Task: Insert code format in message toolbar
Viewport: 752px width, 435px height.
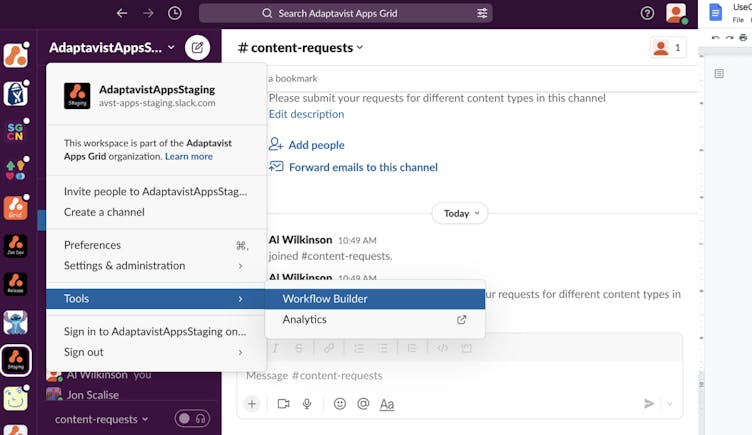Action: click(x=442, y=348)
